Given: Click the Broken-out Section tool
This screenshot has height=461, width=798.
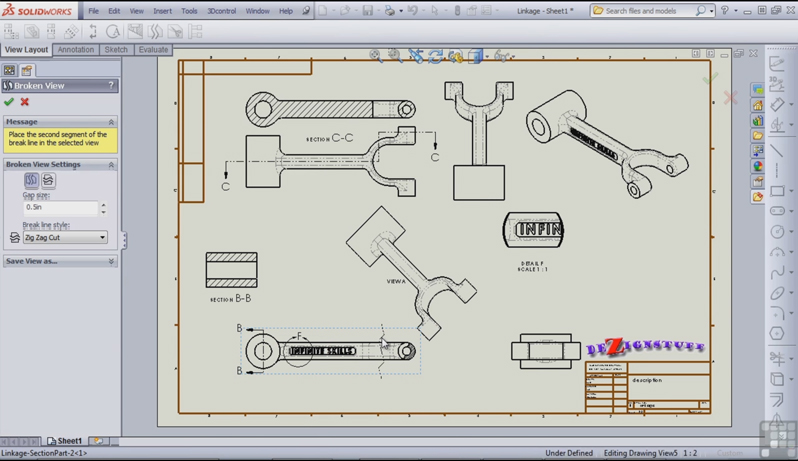Looking at the screenshot, I should 135,32.
